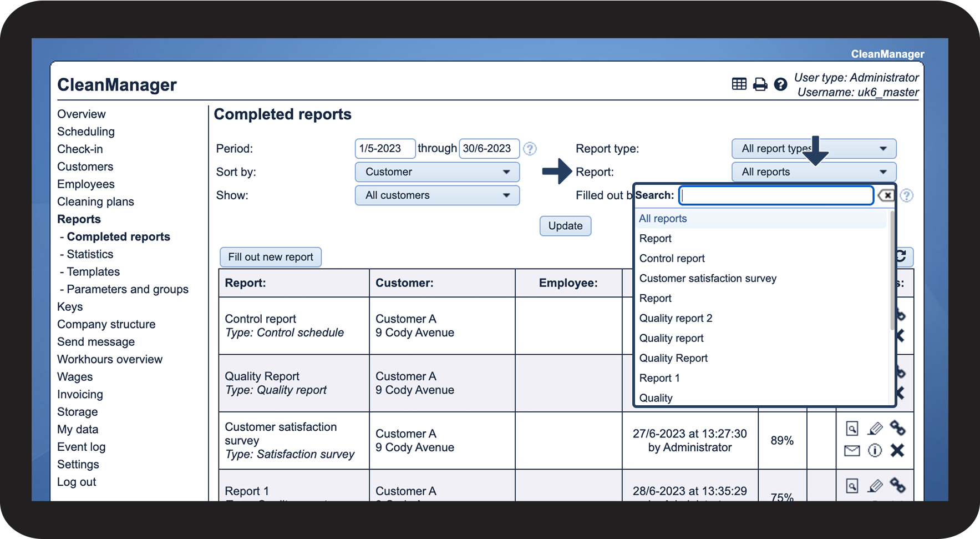
Task: Click the help icon beside the period dates
Action: click(x=530, y=149)
